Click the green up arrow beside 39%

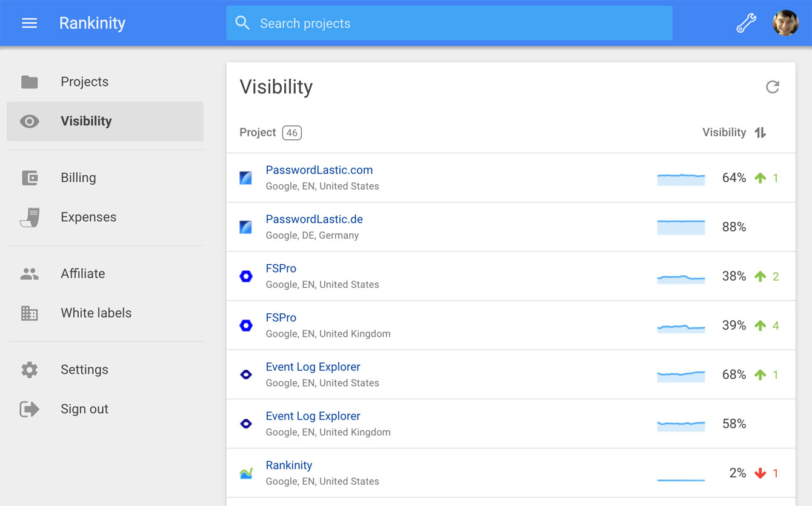click(x=760, y=325)
